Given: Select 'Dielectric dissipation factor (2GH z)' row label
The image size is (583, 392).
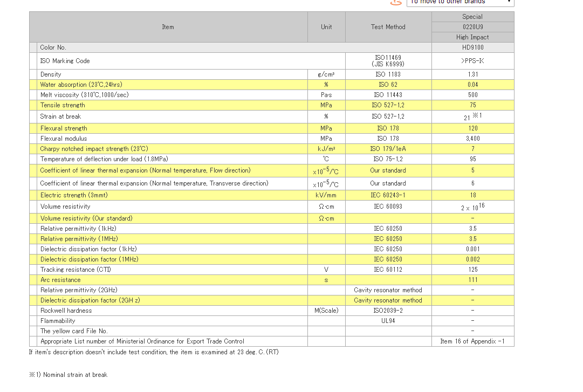Looking at the screenshot, I should tap(90, 300).
